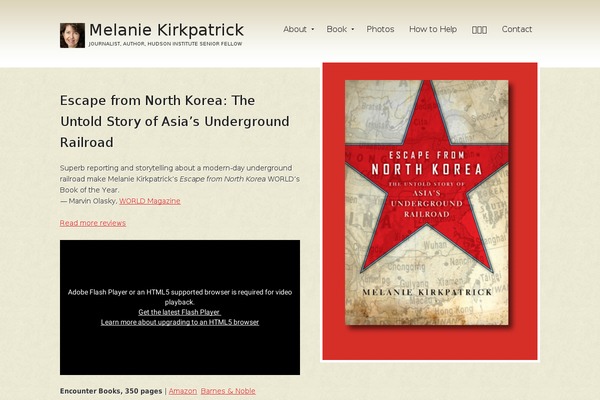Open the Book menu

[337, 29]
